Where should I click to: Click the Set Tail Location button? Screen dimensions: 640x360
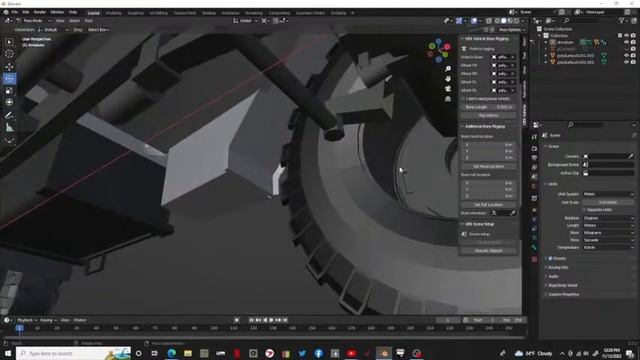pyautogui.click(x=489, y=204)
